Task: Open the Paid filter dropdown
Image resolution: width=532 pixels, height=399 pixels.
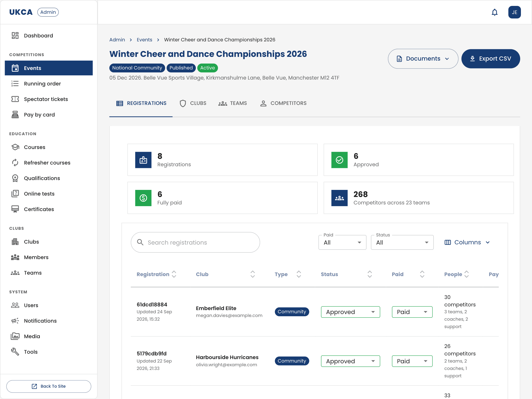Action: coord(342,242)
